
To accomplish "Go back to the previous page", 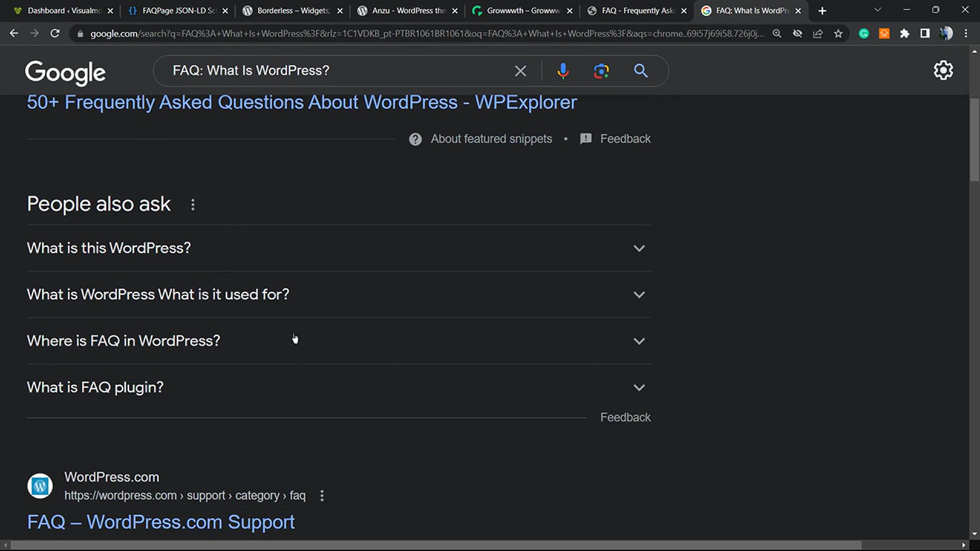I will (x=14, y=34).
